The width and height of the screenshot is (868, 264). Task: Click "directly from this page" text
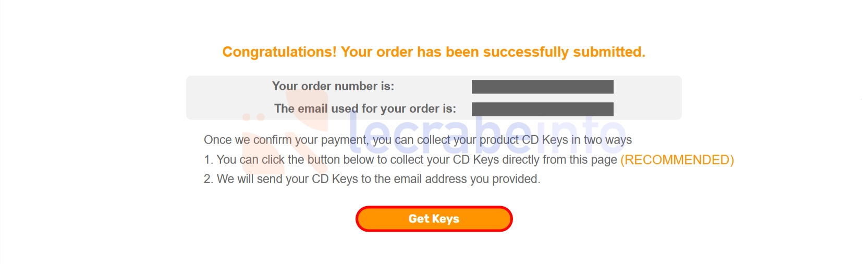[x=559, y=160]
